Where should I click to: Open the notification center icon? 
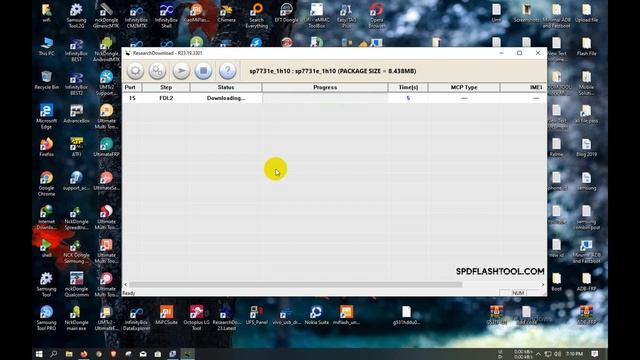pos(595,354)
